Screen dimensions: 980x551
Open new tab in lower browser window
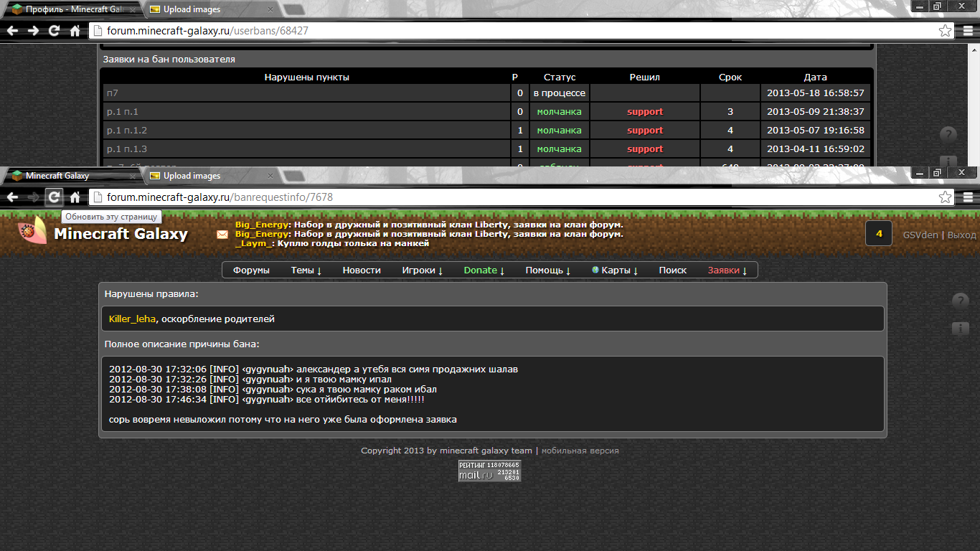pyautogui.click(x=294, y=176)
